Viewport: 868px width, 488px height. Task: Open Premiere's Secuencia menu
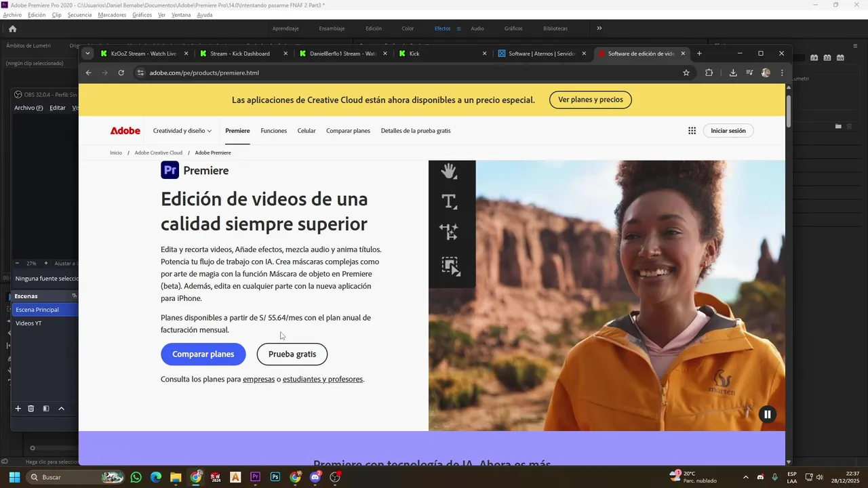pos(79,14)
